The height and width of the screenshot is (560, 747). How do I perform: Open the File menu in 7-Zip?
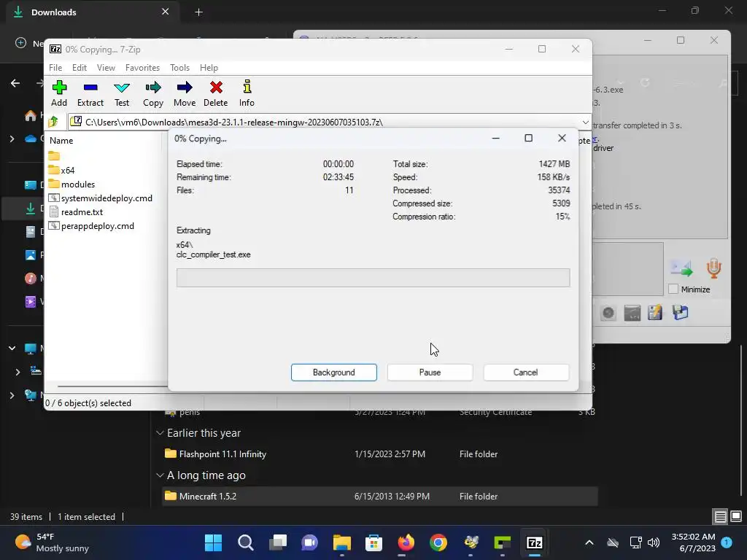click(x=55, y=68)
